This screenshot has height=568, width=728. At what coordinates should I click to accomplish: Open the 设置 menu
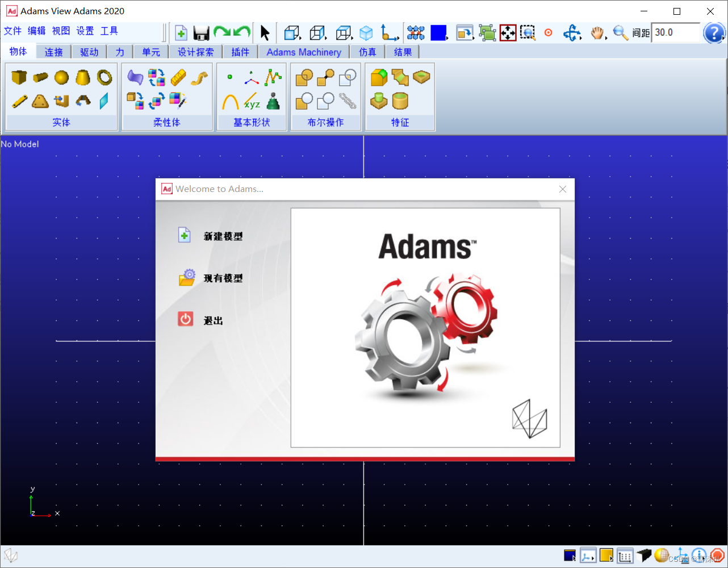tap(85, 31)
